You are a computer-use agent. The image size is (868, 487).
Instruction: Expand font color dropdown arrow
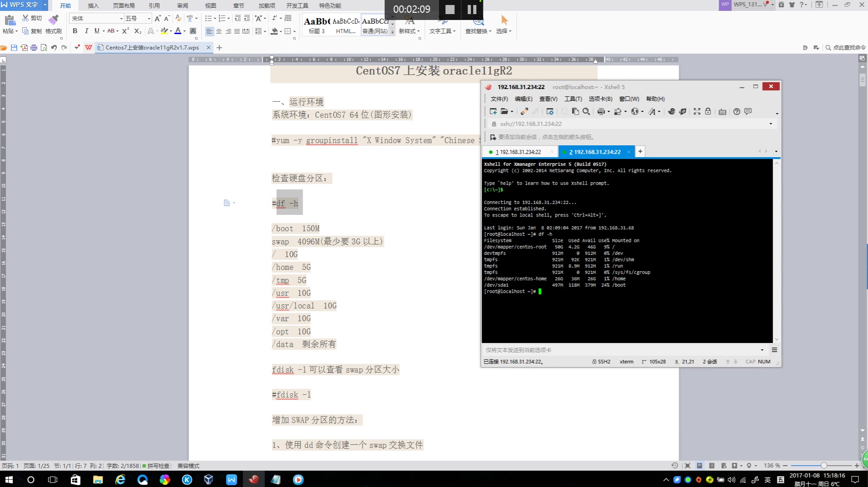184,31
